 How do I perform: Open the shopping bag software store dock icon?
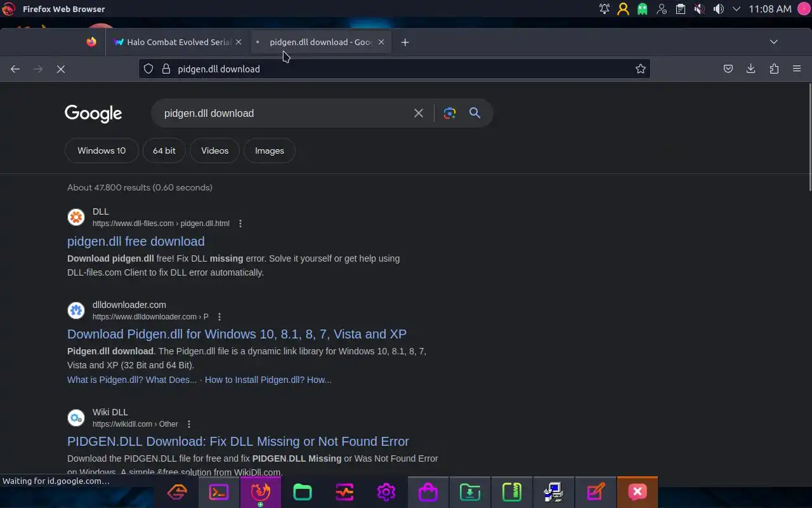[428, 492]
